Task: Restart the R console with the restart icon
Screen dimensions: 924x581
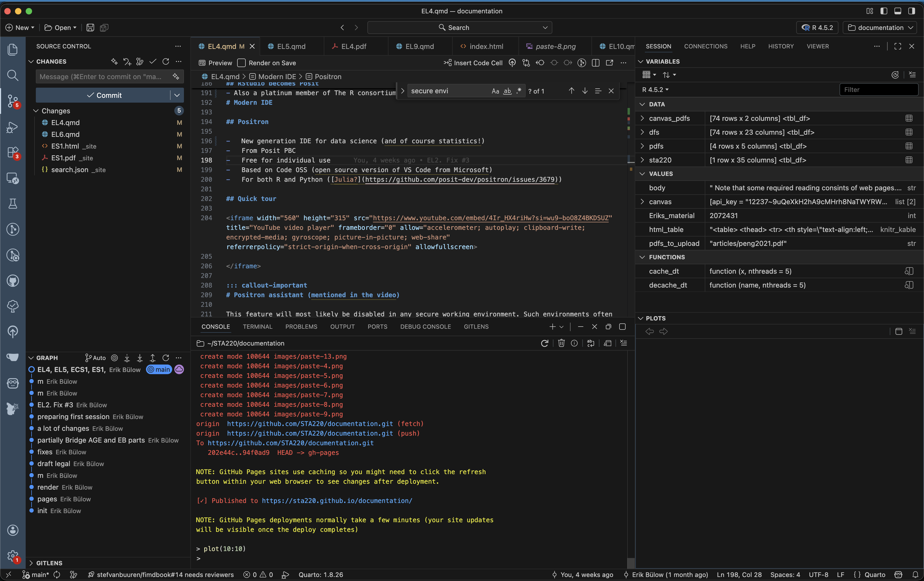Action: tap(544, 343)
